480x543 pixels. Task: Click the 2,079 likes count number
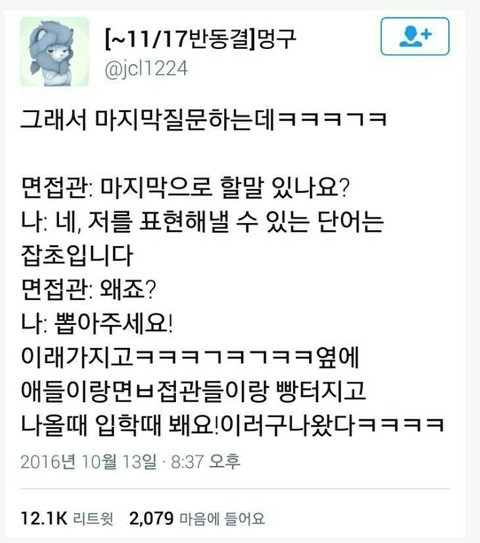[151, 518]
